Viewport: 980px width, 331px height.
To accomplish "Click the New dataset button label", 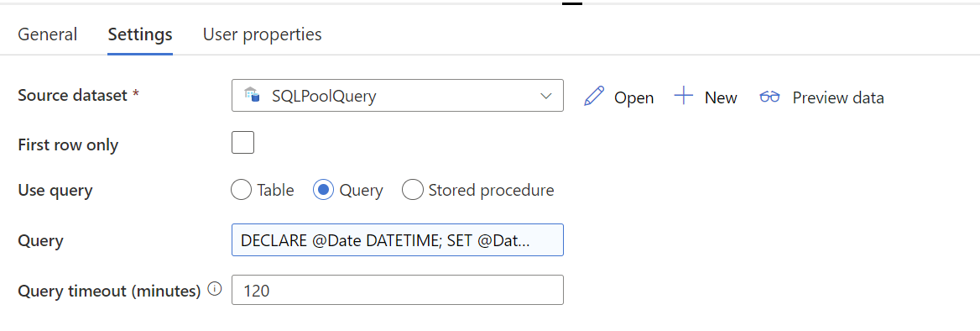I will coord(721,97).
